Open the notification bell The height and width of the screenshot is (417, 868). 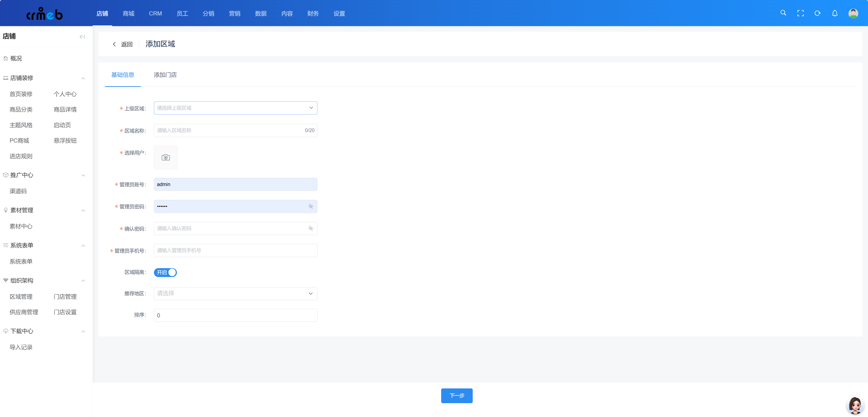click(835, 13)
